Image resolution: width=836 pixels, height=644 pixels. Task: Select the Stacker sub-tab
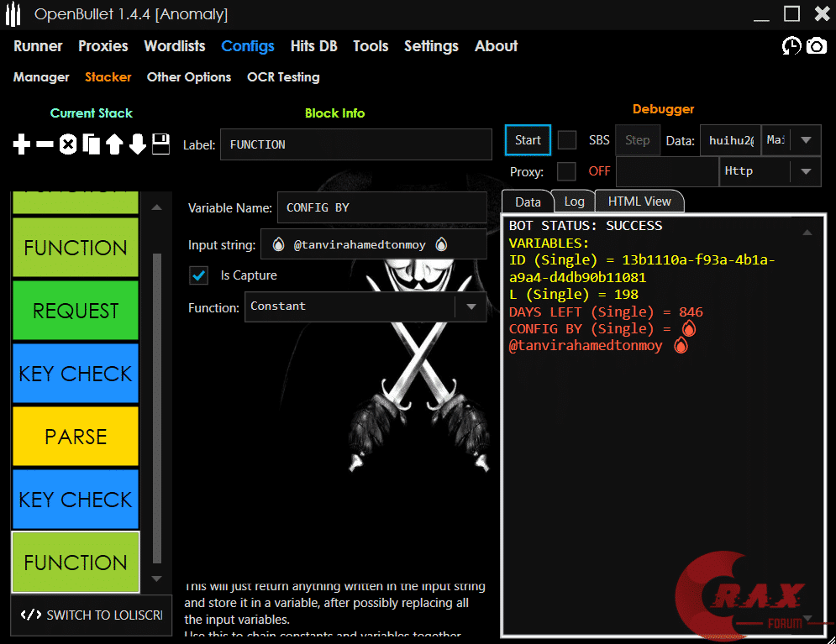pyautogui.click(x=108, y=77)
